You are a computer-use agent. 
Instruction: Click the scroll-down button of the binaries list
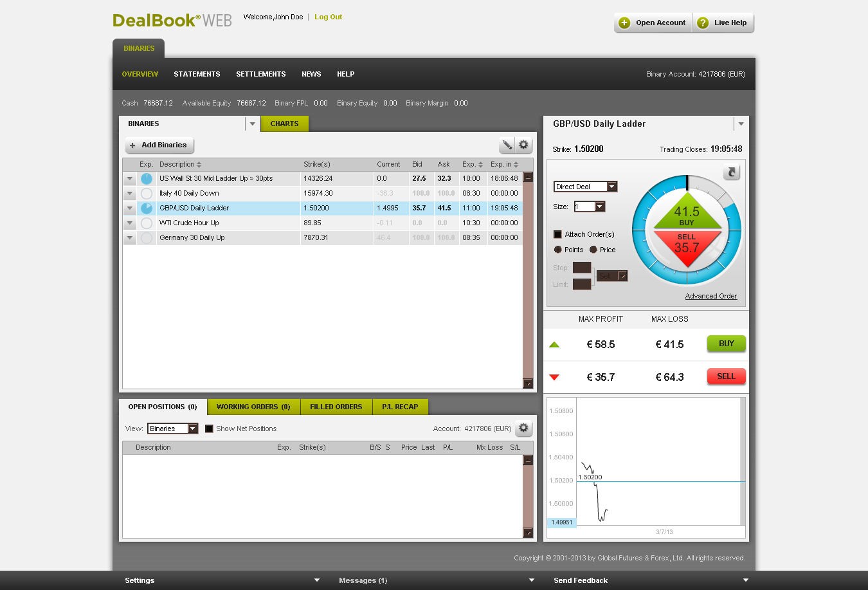(528, 383)
